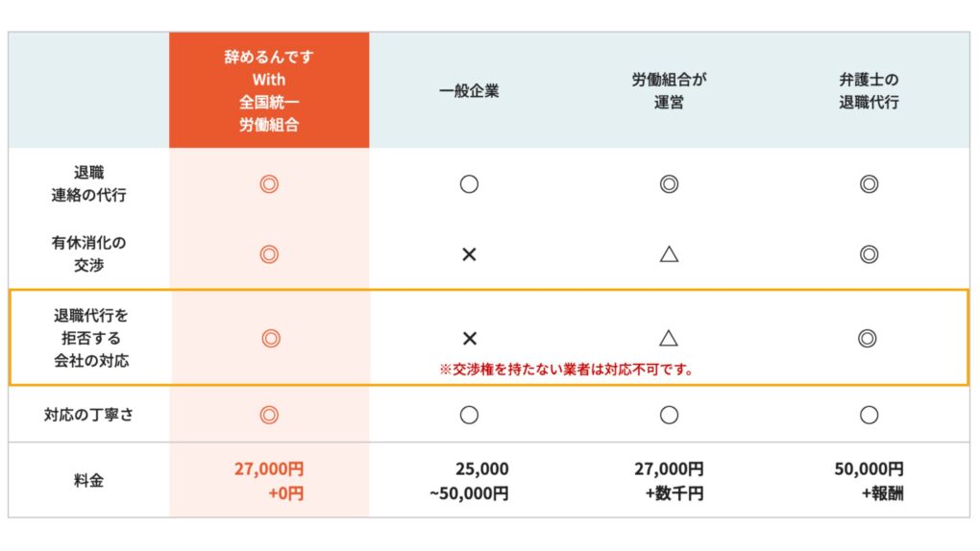
Task: Click the 25,000~50,000円 price cell
Action: point(469,481)
